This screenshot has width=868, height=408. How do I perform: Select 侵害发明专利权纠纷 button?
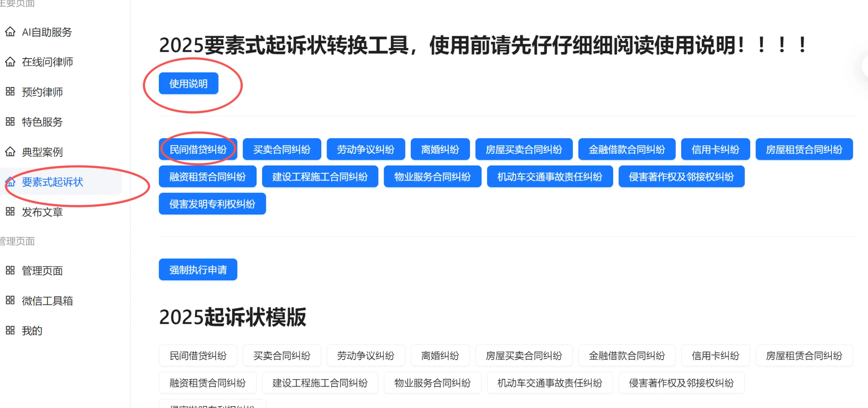click(x=212, y=203)
